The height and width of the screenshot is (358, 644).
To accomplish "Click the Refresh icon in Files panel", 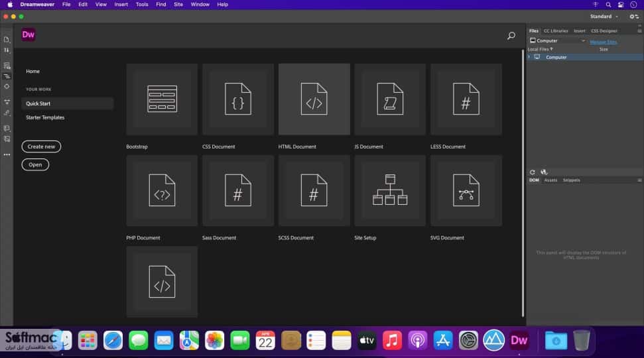I will [533, 172].
